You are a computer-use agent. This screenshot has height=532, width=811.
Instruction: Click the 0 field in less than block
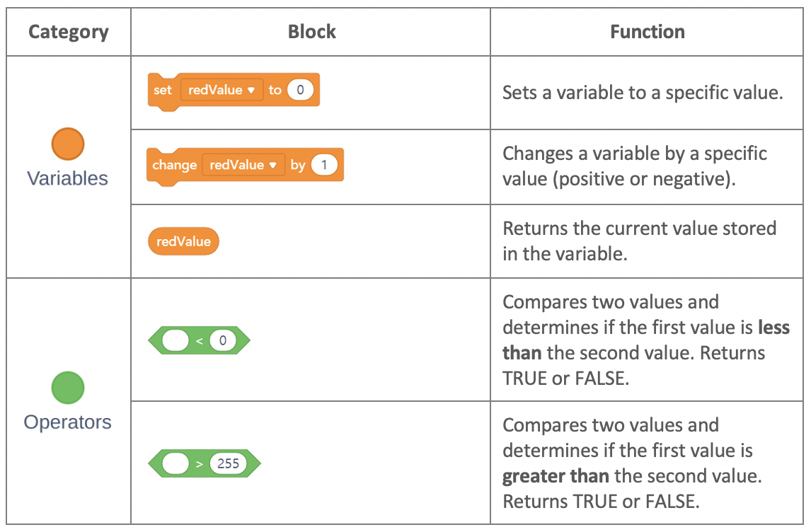click(x=223, y=340)
